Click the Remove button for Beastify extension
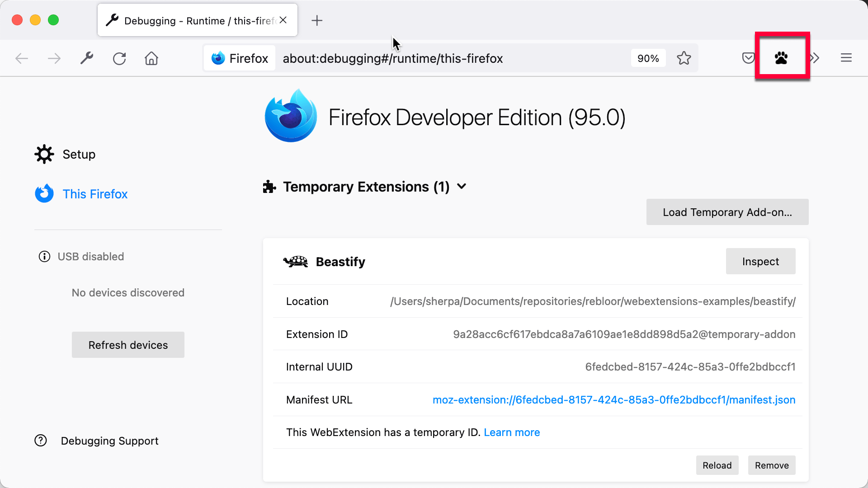The width and height of the screenshot is (868, 488). (772, 465)
